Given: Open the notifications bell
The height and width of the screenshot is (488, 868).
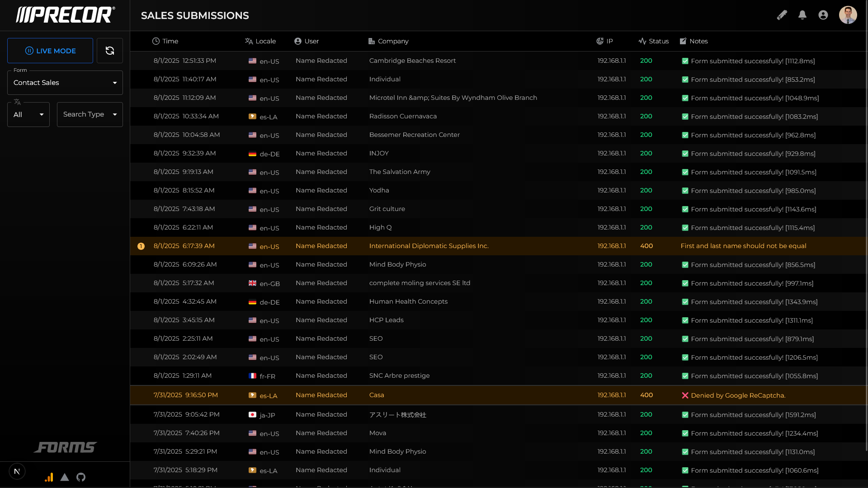Looking at the screenshot, I should [802, 15].
